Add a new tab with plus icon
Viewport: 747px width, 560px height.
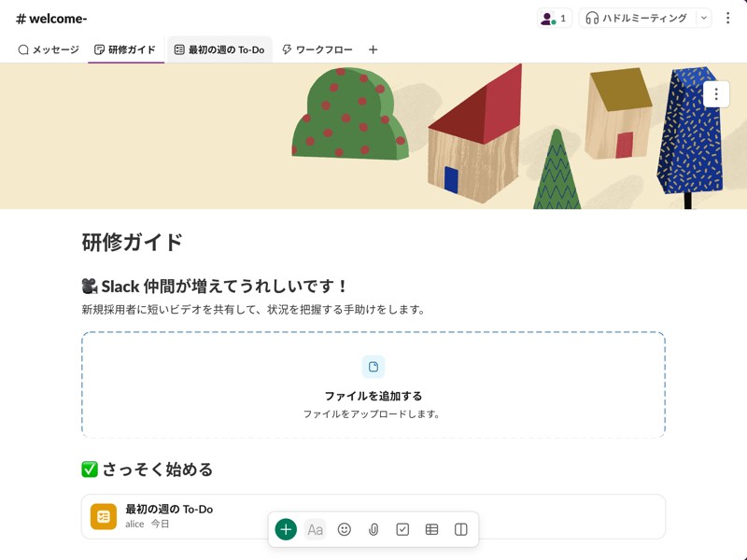373,49
